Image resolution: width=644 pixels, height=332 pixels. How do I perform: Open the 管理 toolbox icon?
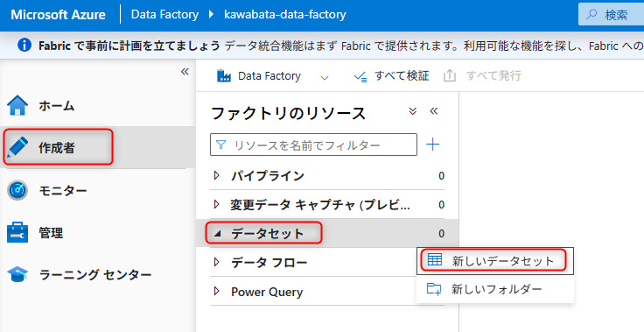click(17, 232)
